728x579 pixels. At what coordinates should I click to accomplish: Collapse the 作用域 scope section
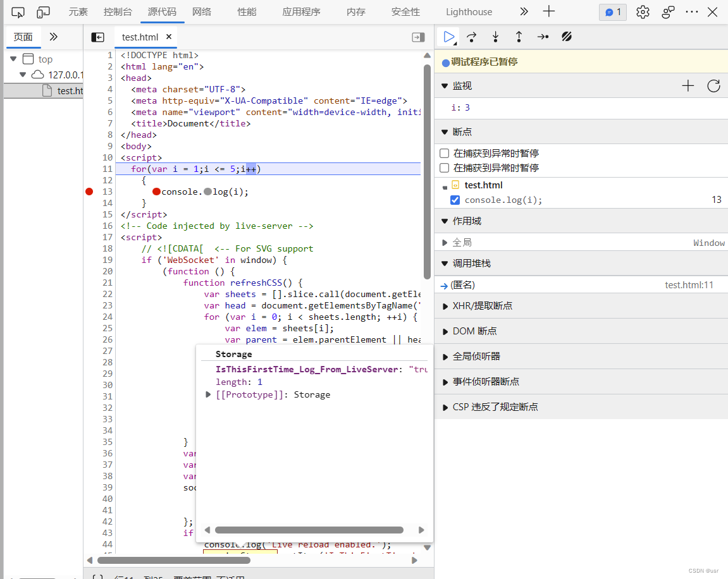[x=444, y=221]
